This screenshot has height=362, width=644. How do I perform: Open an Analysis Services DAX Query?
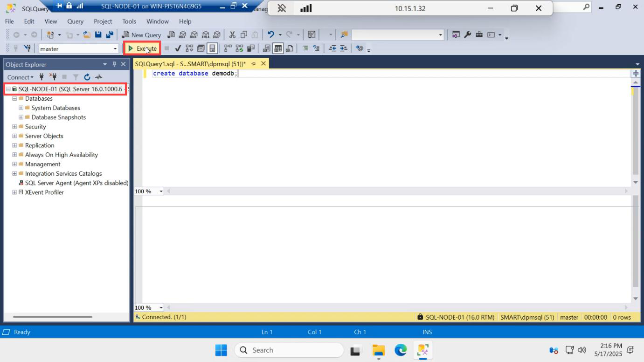216,34
